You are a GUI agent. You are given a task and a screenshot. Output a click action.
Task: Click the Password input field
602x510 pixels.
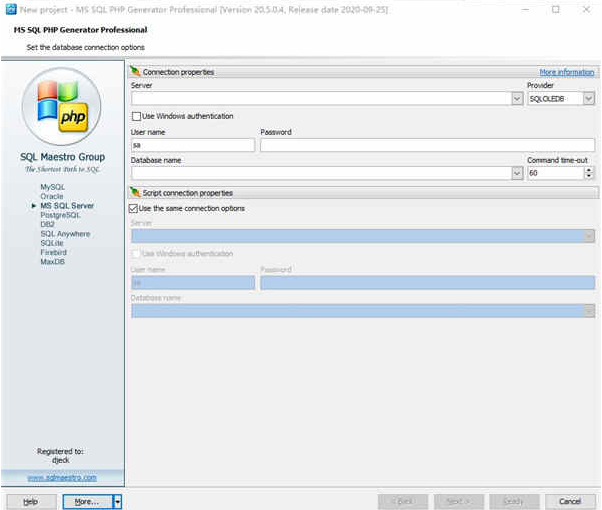(427, 145)
